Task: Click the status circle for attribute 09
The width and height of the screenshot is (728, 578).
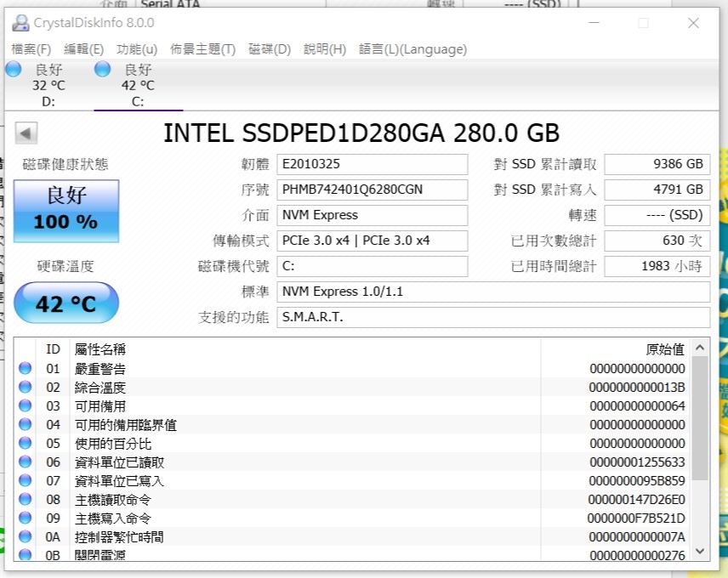Action: point(25,518)
